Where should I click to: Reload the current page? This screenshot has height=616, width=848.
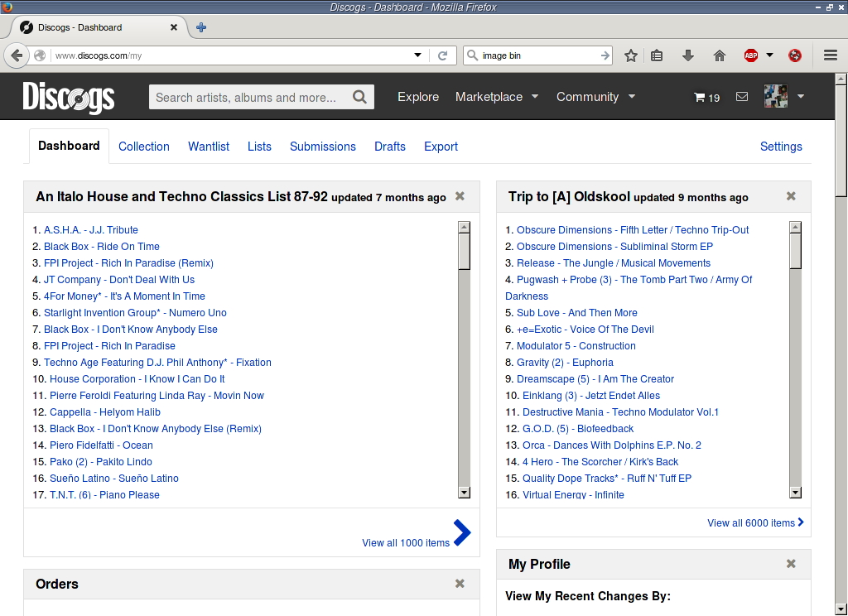[x=442, y=55]
